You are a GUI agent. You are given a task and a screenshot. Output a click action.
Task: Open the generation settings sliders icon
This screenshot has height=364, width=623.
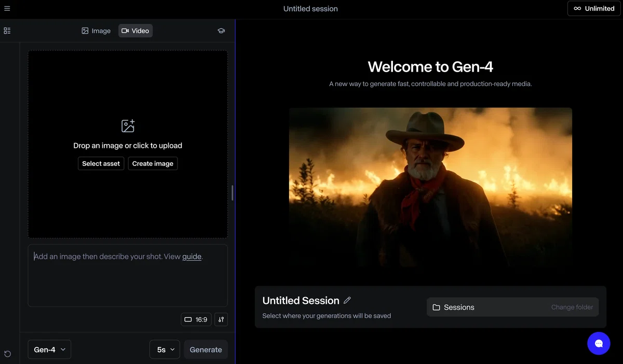(221, 319)
